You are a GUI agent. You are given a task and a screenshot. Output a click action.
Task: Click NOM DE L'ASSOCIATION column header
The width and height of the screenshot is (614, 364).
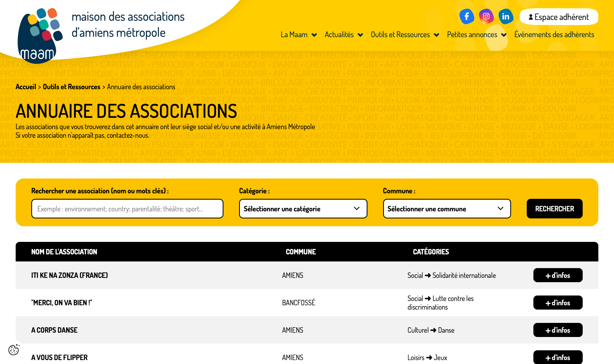point(64,252)
